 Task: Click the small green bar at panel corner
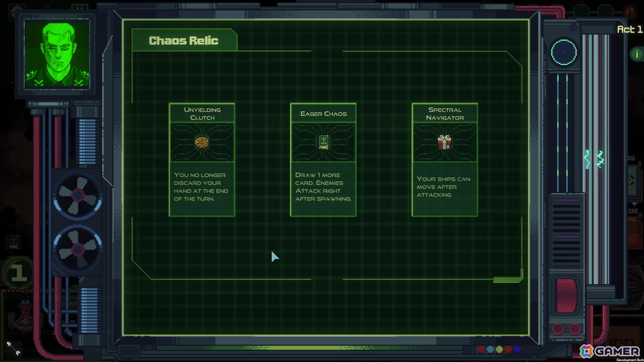[507, 279]
